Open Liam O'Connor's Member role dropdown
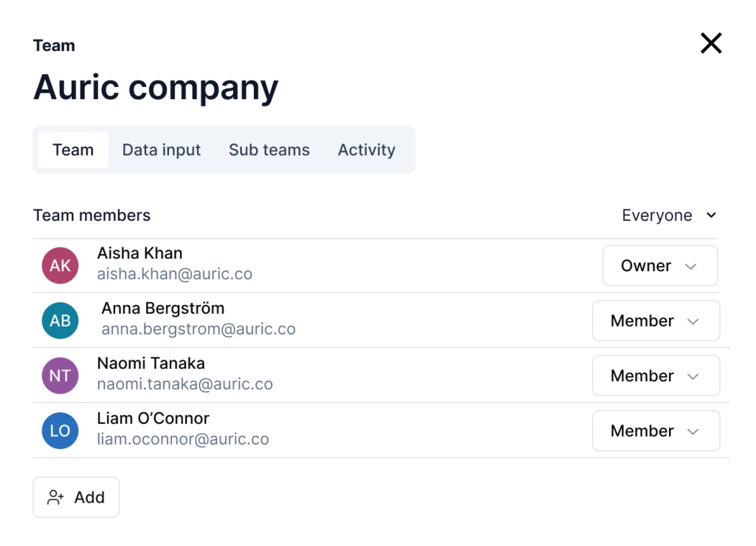756x546 pixels. [655, 431]
